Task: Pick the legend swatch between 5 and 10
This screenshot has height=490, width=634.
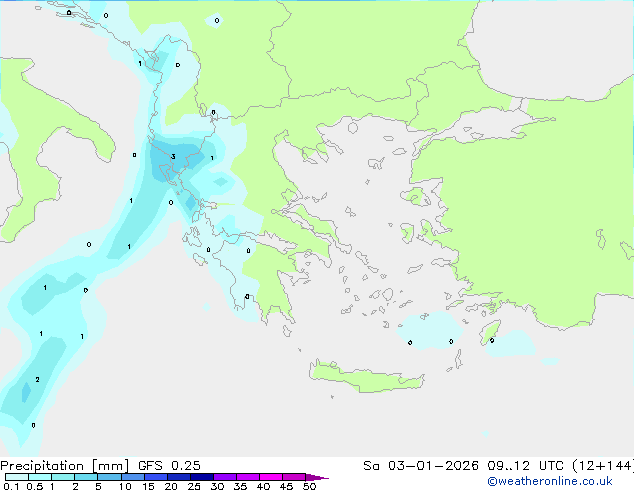Action: point(109,477)
